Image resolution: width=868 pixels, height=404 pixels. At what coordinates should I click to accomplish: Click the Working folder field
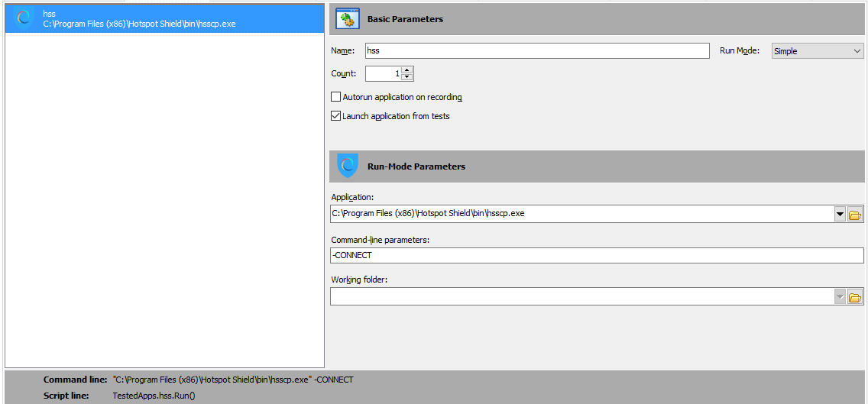click(581, 296)
